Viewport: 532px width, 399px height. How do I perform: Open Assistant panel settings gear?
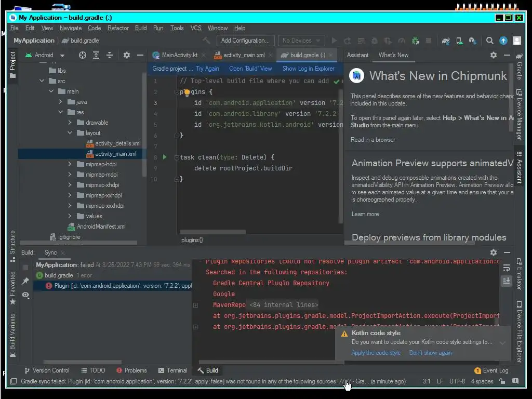pyautogui.click(x=494, y=55)
